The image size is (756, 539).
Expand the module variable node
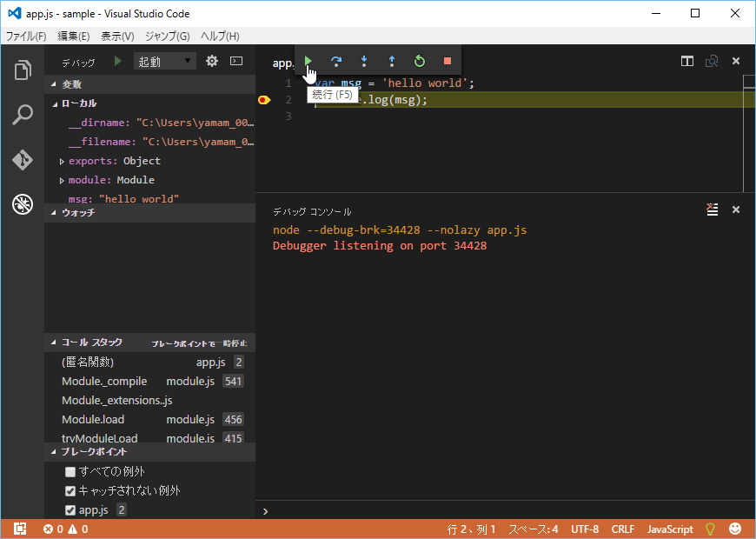[x=62, y=181]
